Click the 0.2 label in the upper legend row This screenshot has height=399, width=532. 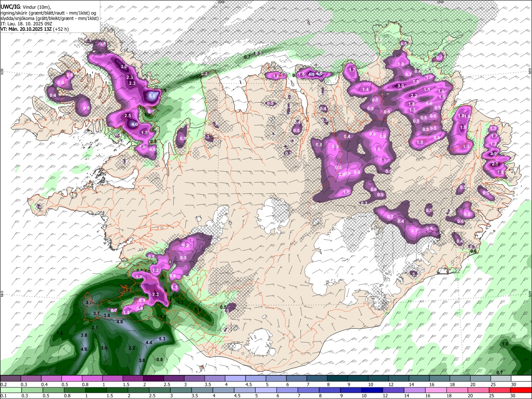click(4, 384)
